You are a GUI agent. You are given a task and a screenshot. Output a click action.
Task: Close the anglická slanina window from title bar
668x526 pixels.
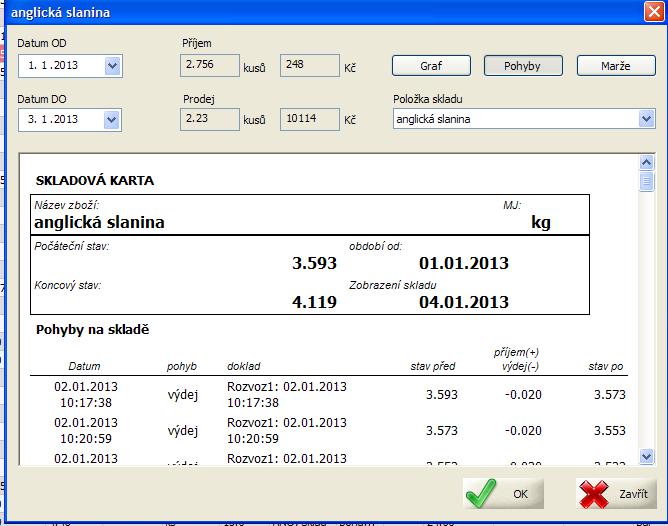click(x=654, y=12)
